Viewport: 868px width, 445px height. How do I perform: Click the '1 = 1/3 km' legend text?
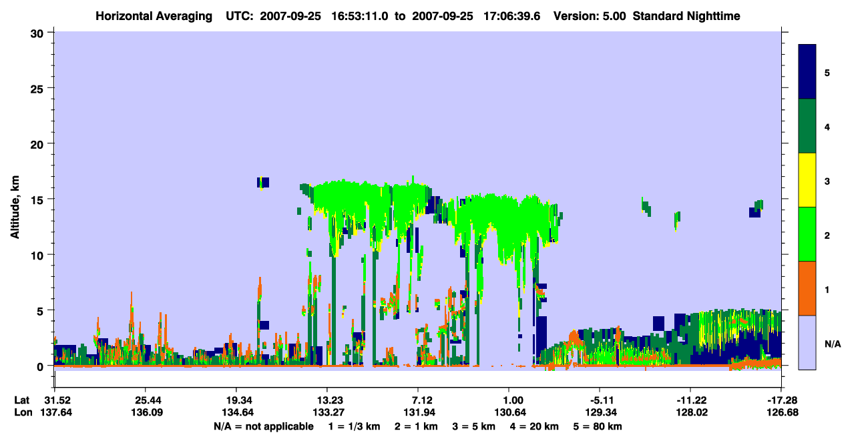tap(354, 426)
